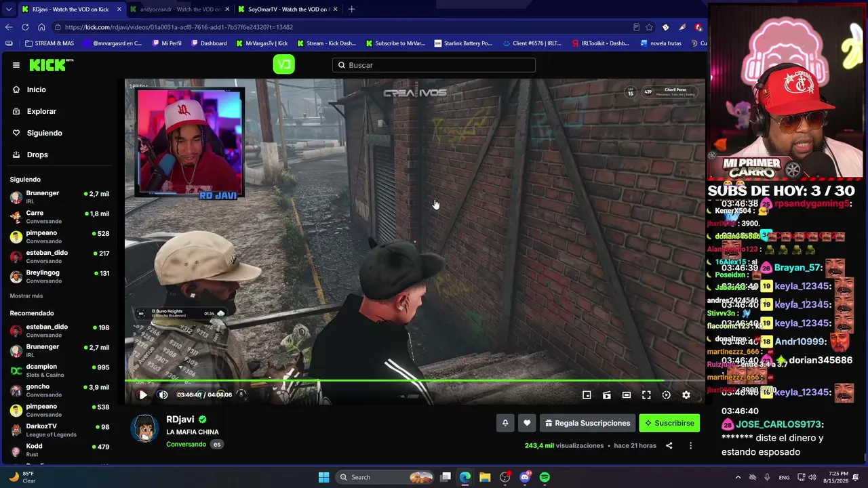Play the RDjavi VOD video
The width and height of the screenshot is (868, 488).
(142, 395)
